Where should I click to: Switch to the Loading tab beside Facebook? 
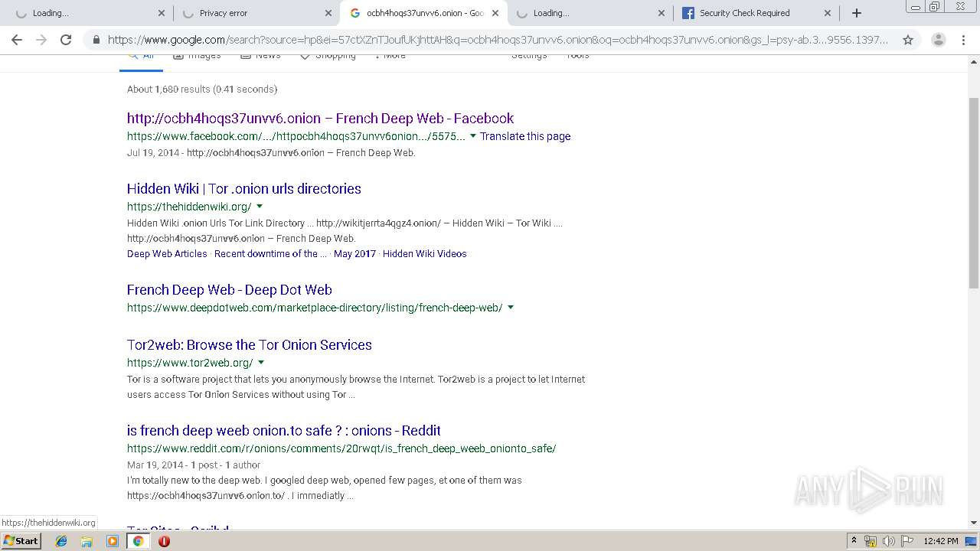tap(590, 13)
